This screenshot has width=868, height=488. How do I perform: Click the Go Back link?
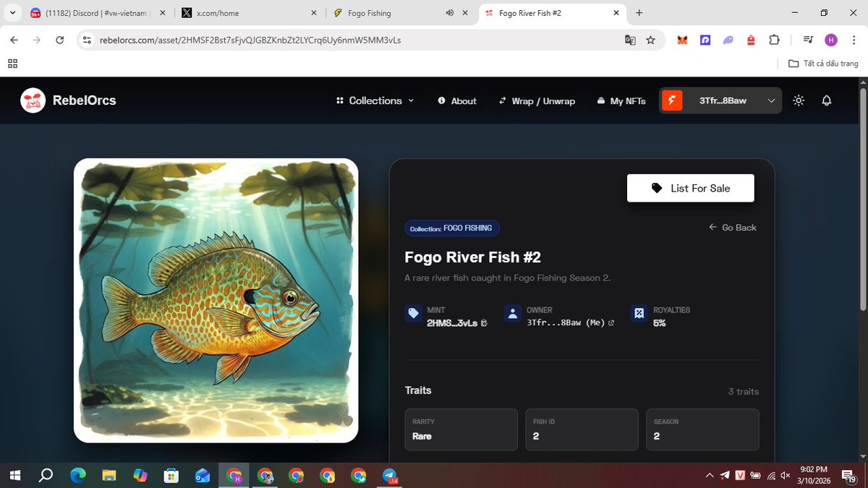pos(733,228)
